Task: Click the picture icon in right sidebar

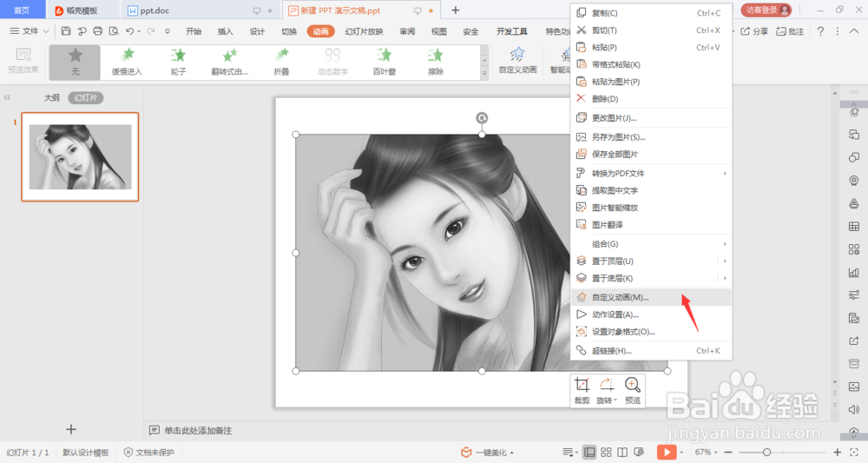Action: coord(853,387)
